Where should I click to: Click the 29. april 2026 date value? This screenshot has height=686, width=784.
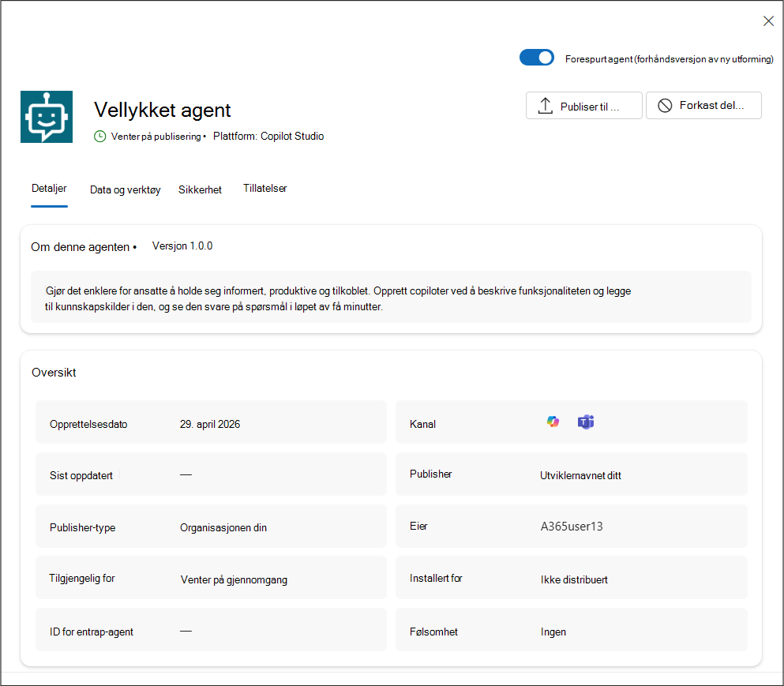(210, 424)
